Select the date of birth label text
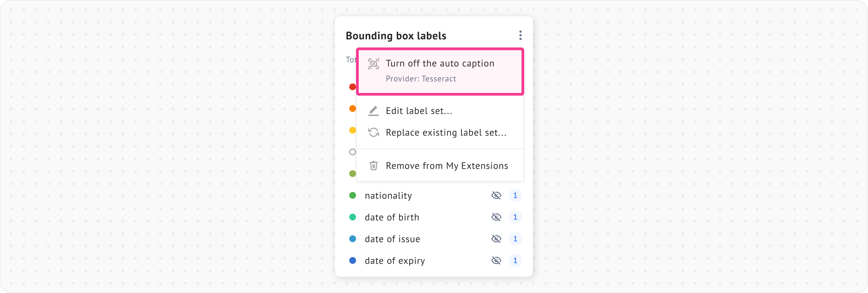This screenshot has width=868, height=293. coord(392,217)
